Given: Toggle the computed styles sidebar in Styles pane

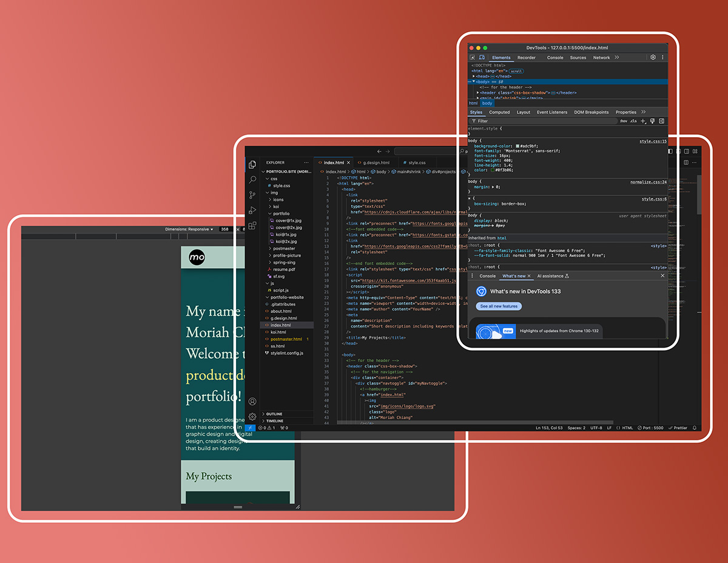Looking at the screenshot, I should coord(661,121).
